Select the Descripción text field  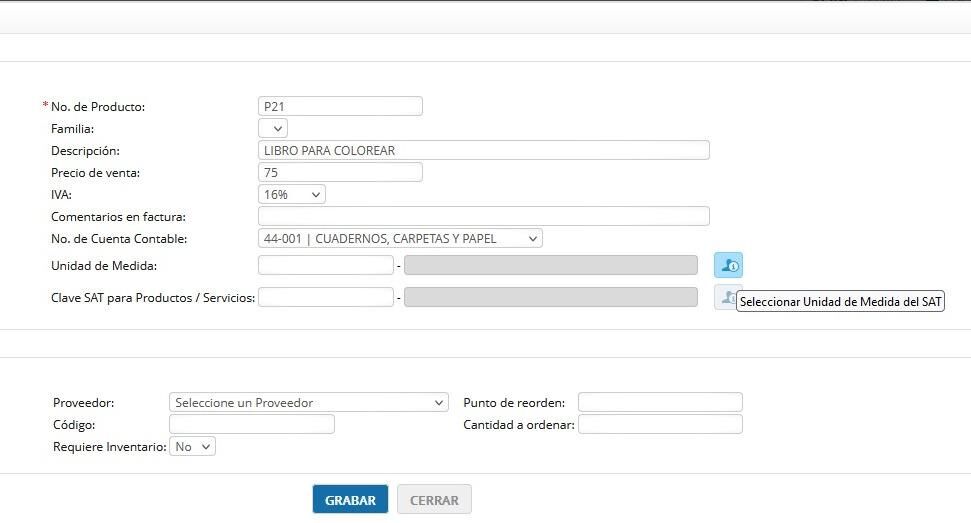[x=484, y=150]
